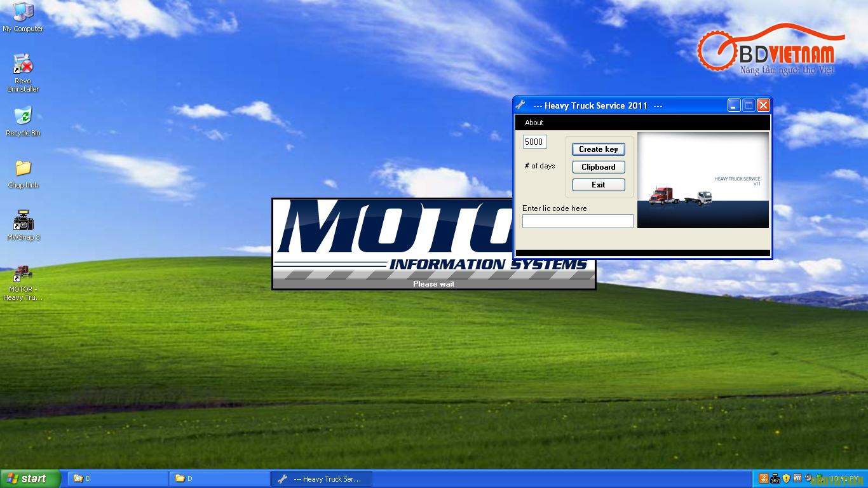Image resolution: width=868 pixels, height=488 pixels.
Task: Select the Recycle Bin icon
Action: (23, 121)
